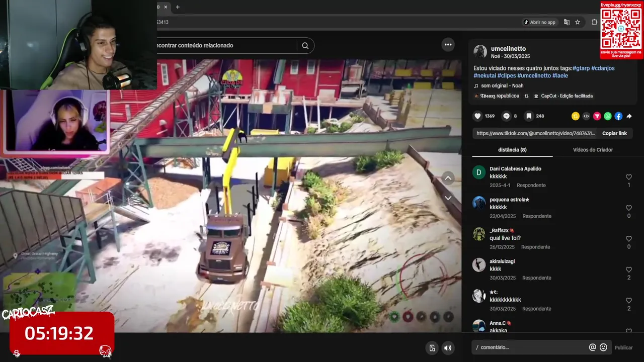Mute the video with the speaker icon

448,348
